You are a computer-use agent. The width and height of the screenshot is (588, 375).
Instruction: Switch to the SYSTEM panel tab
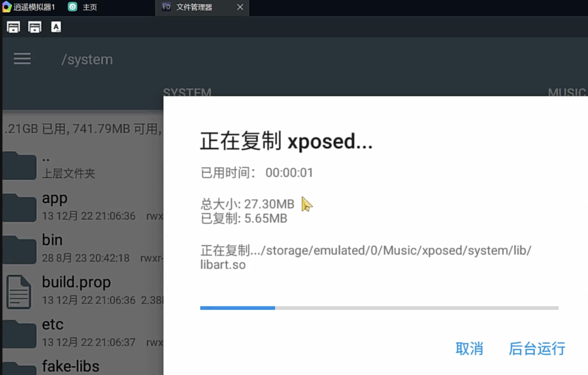tap(187, 92)
